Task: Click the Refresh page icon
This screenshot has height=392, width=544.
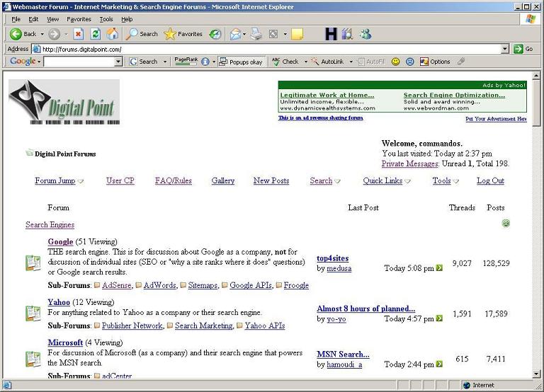Action: [x=96, y=34]
